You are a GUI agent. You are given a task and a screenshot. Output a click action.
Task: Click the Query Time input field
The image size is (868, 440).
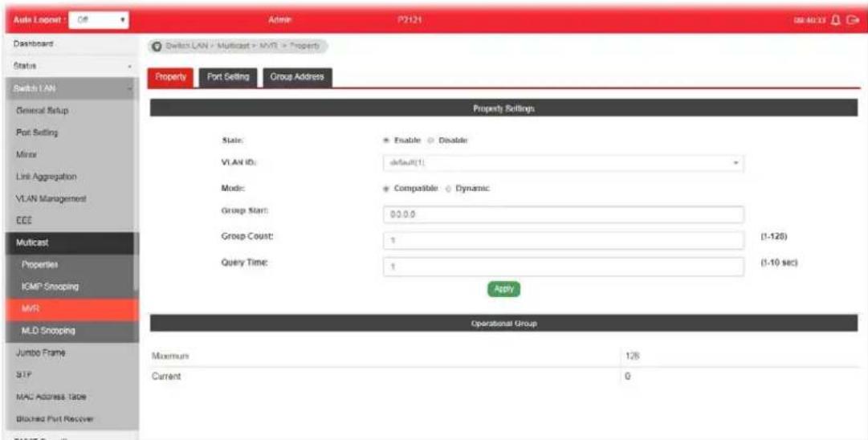(563, 267)
